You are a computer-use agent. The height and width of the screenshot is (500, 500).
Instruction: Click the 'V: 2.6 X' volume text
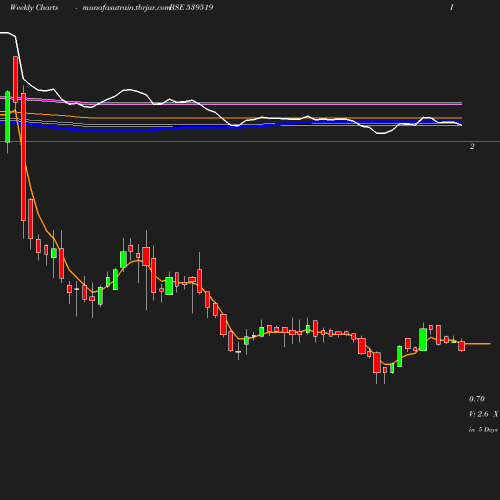(483, 414)
